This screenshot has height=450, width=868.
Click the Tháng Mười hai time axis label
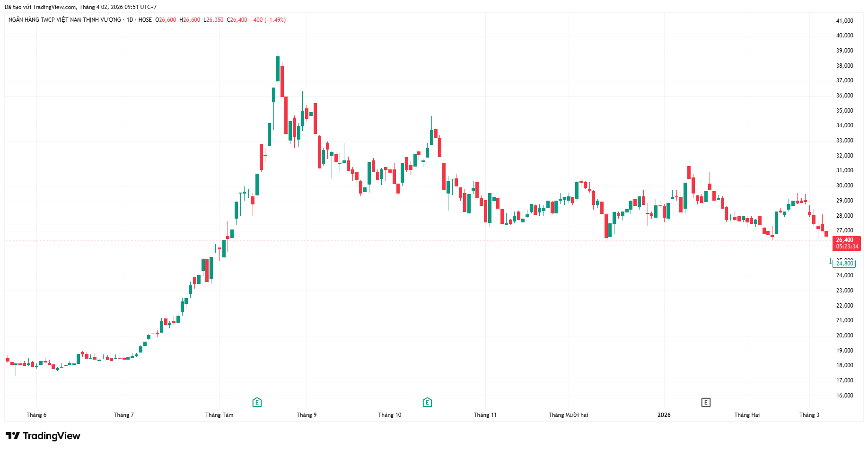(568, 415)
